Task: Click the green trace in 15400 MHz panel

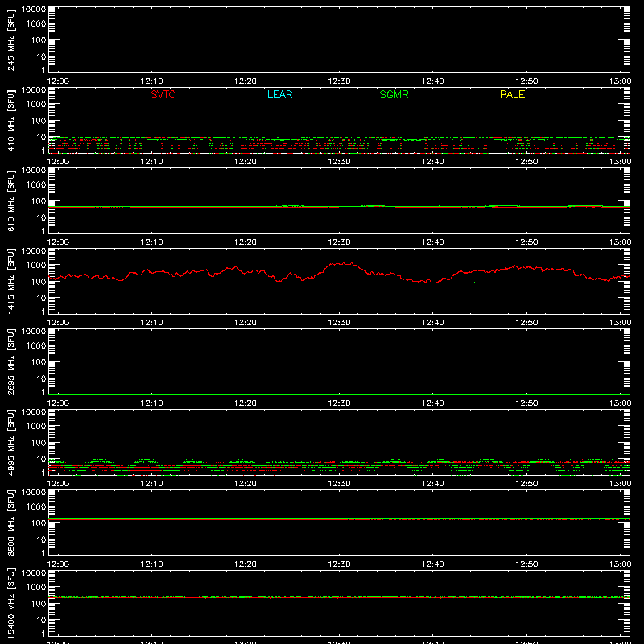Action: (x=339, y=597)
